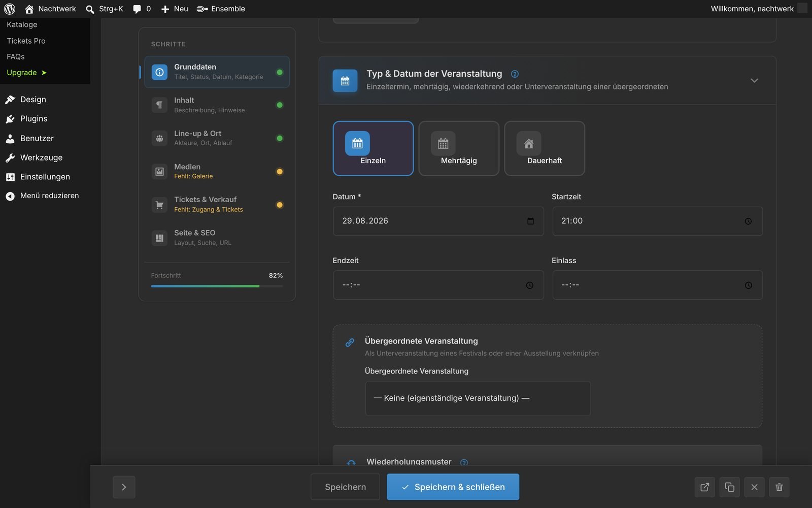Go to the Inhalt step

point(217,105)
